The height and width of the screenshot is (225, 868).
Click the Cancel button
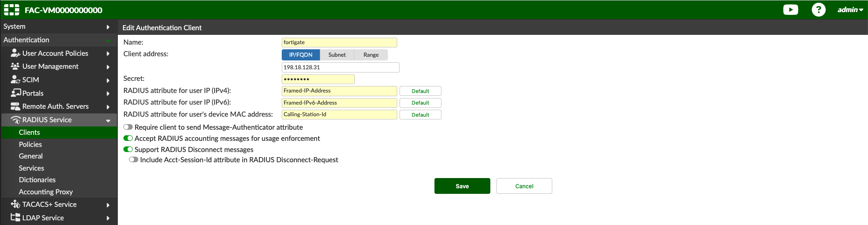coord(524,186)
